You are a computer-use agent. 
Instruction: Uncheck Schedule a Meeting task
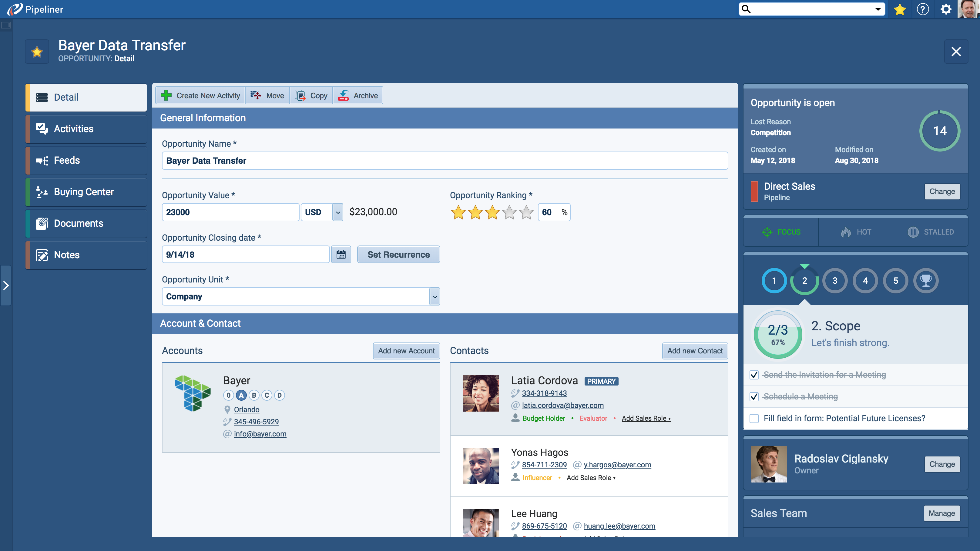coord(754,397)
